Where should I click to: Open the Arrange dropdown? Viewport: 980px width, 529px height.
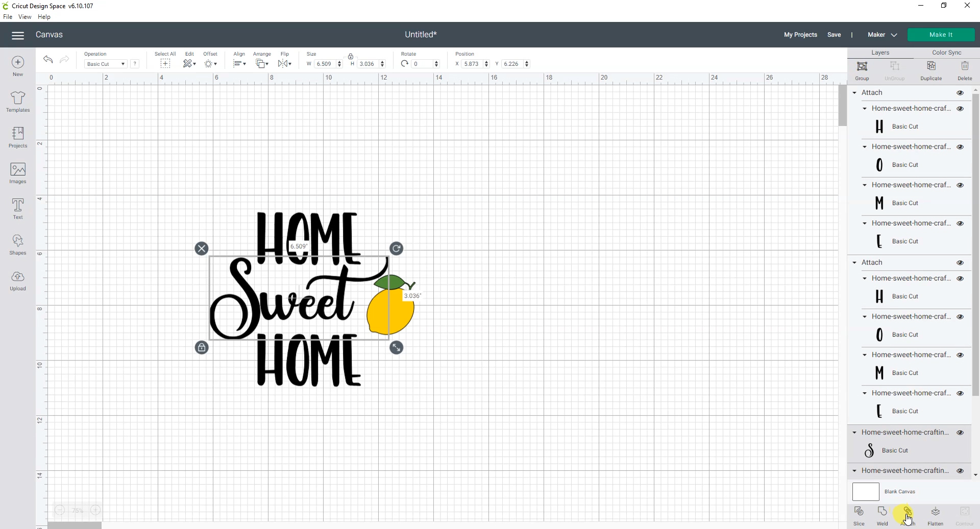click(262, 64)
